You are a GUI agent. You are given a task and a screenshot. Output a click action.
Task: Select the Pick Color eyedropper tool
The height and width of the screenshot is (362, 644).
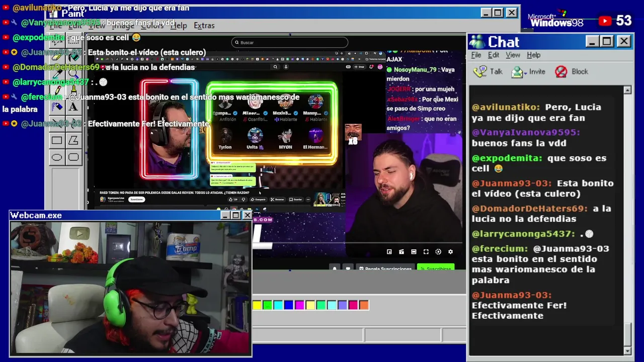pos(57,73)
